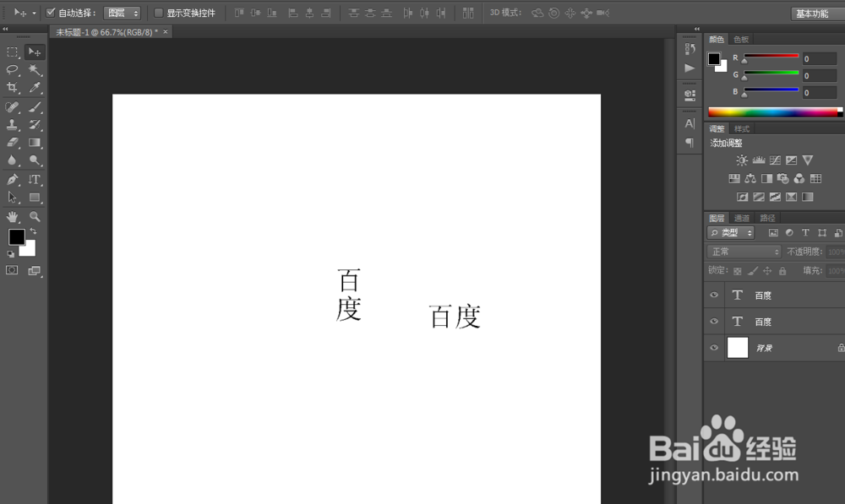Select the Lasso tool

coord(13,70)
